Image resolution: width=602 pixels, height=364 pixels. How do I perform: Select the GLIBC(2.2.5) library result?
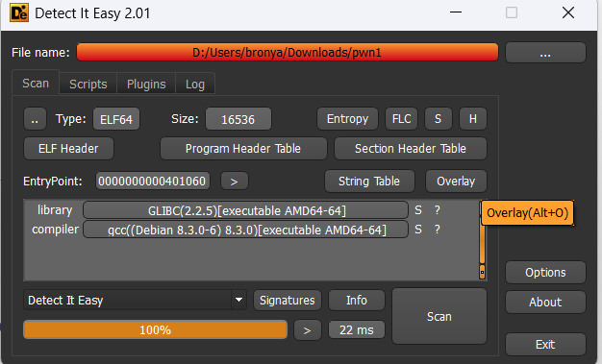pos(246,210)
